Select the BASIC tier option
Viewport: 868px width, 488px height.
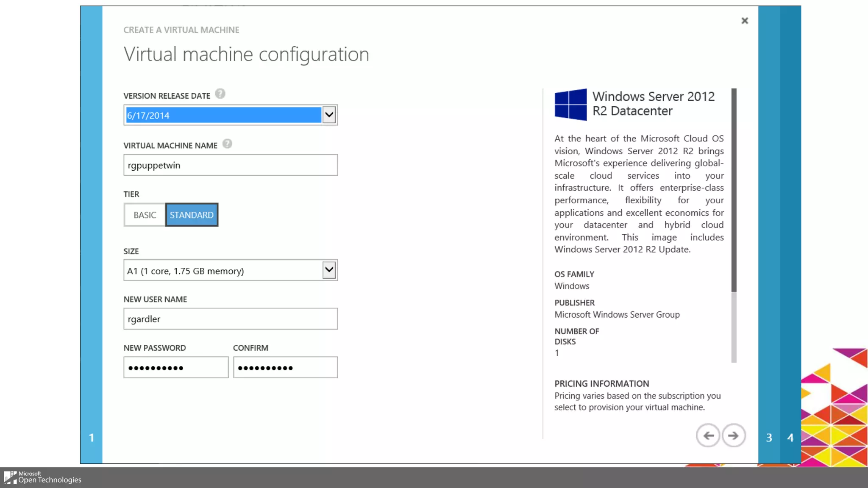145,215
